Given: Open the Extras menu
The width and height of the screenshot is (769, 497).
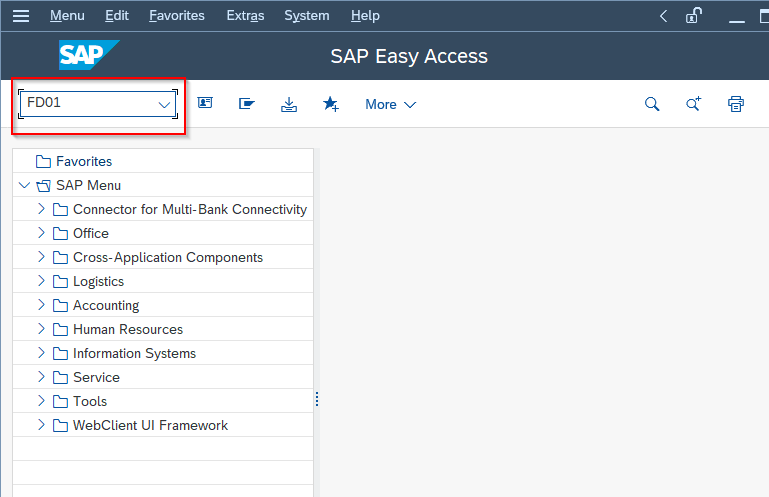Looking at the screenshot, I should (x=245, y=16).
